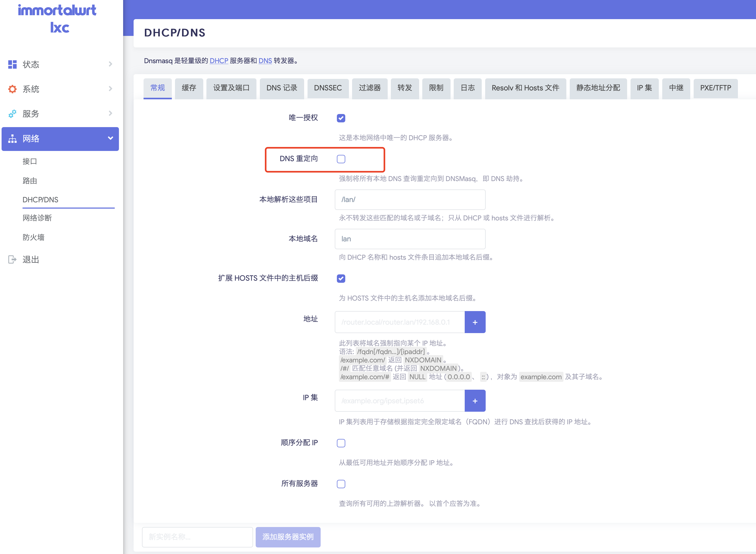This screenshot has height=554, width=756.
Task: Enable the DNS 重定向 checkbox
Action: [341, 159]
